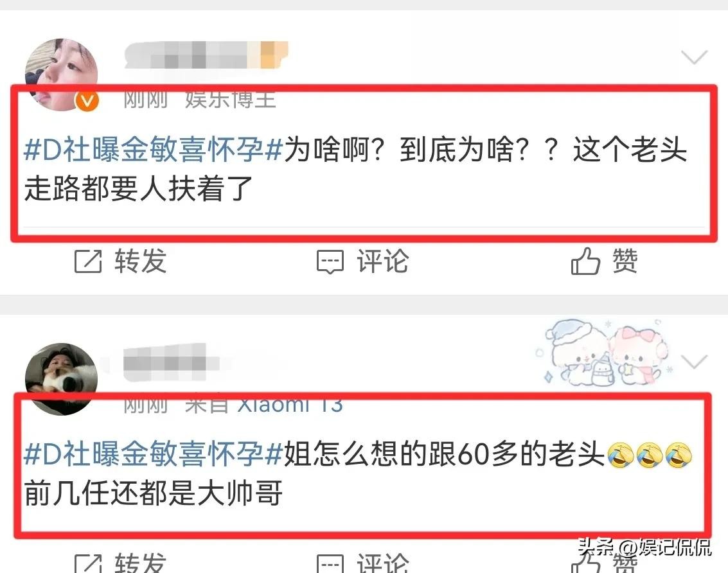Screen dimensions: 728x573
Task: Tap the comment bubble icon on second post
Action: 330,563
